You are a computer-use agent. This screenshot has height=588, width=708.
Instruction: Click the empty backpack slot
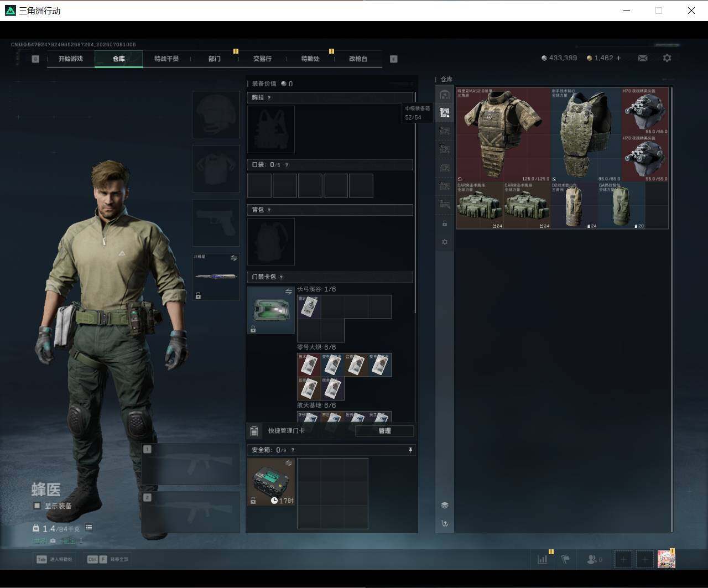270,242
